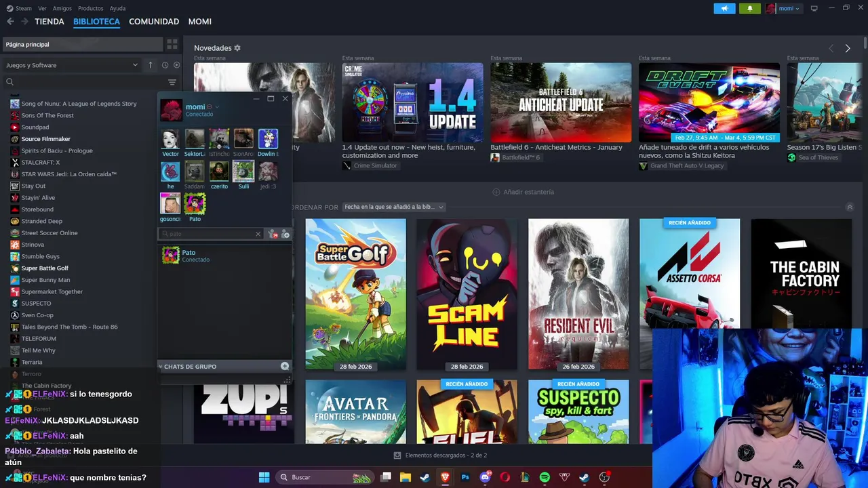Open Sulli friend avatar
Screen dimensions: 868x488
pos(243,171)
